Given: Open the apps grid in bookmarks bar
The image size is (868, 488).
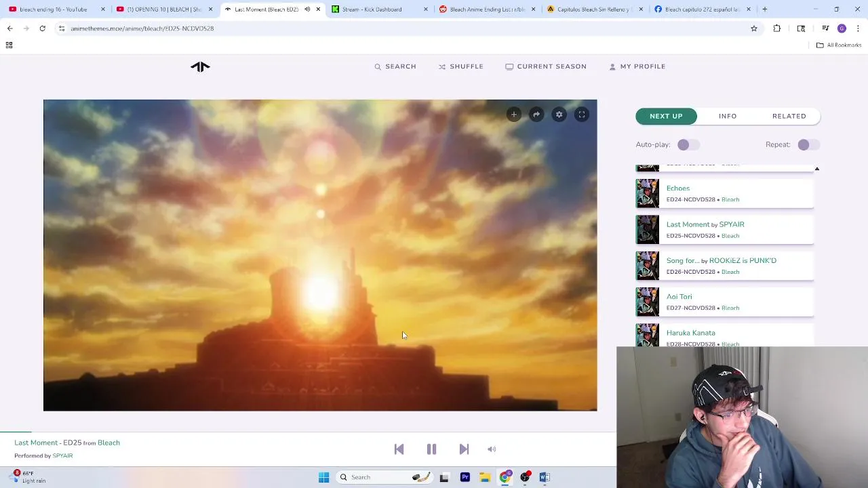Looking at the screenshot, I should point(9,45).
